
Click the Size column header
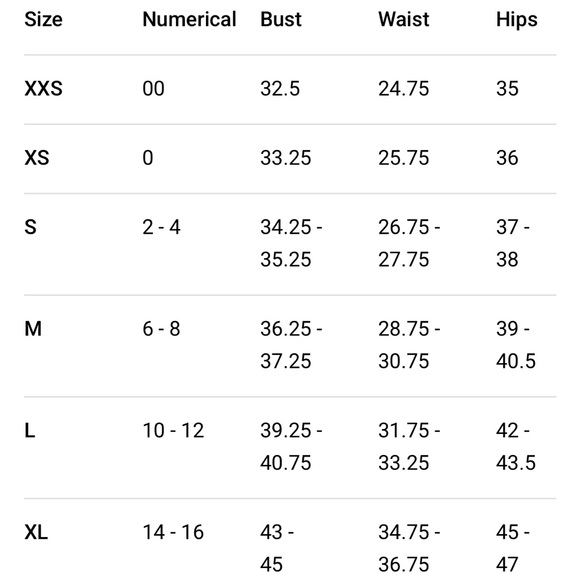[43, 19]
